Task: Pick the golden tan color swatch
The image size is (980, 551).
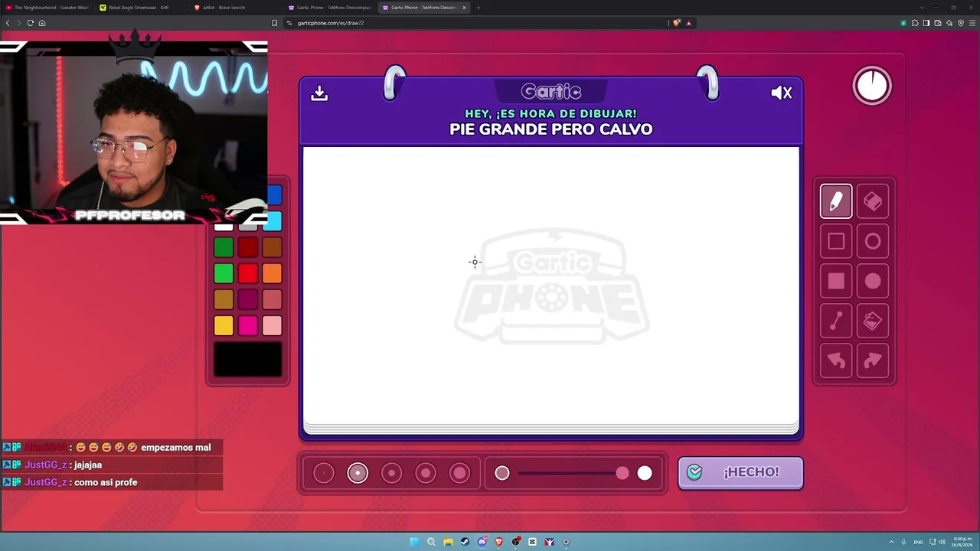Action: 224,299
